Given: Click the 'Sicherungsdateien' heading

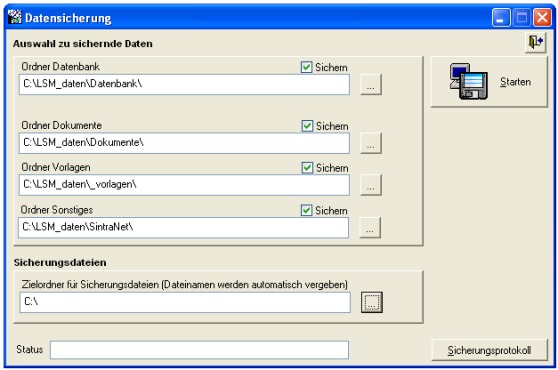Looking at the screenshot, I should (60, 263).
